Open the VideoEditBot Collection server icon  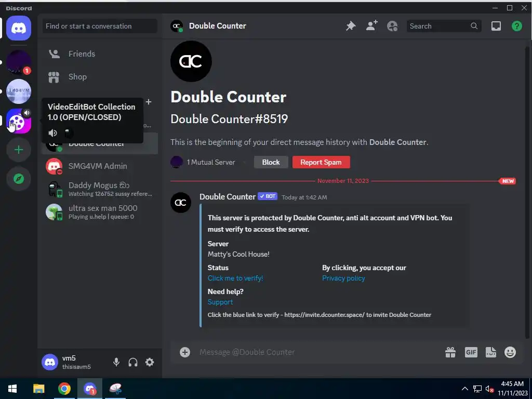click(19, 121)
